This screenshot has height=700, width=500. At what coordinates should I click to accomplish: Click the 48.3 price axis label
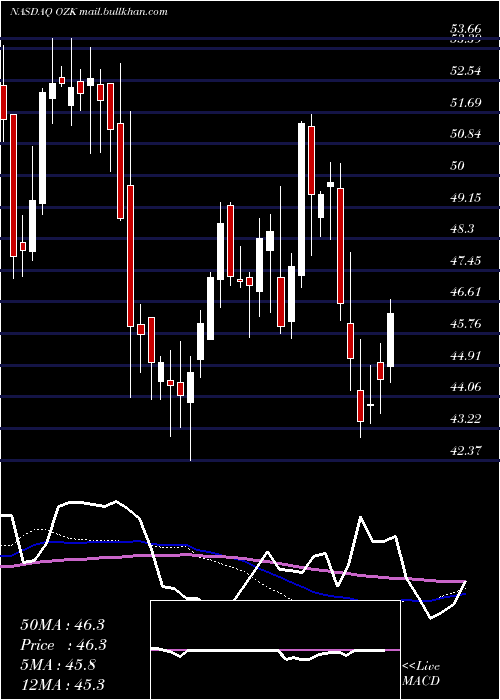462,229
